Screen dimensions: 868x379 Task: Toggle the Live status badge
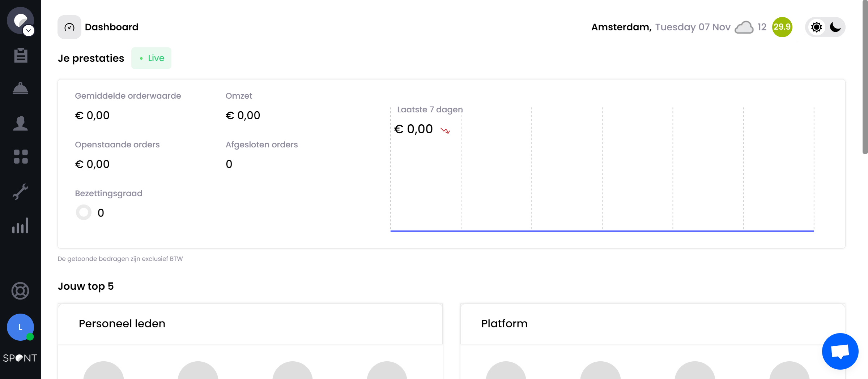pos(152,58)
